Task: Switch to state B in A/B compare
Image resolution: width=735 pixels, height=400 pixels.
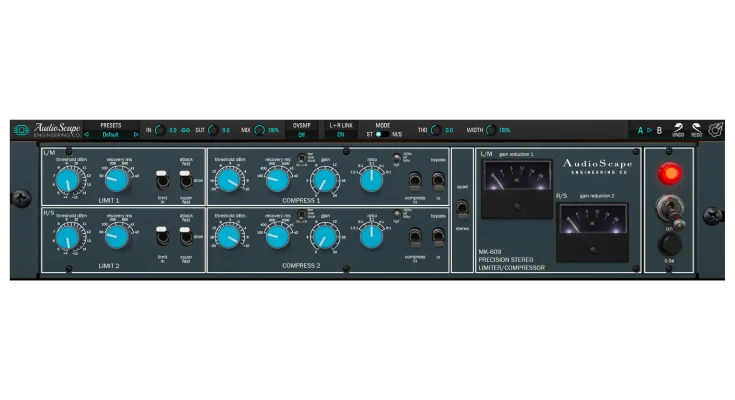Action: tap(659, 130)
